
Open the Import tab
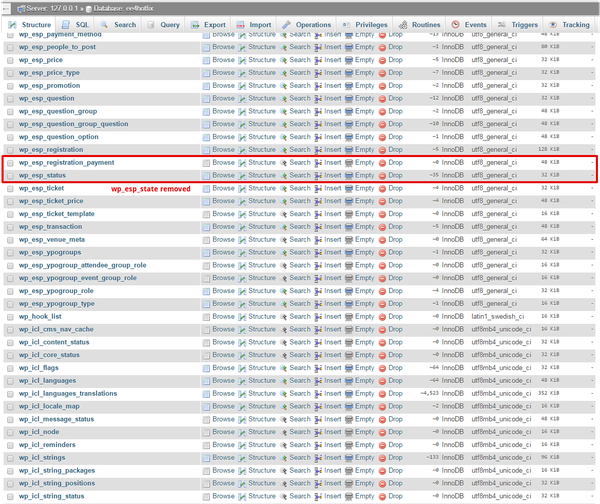(x=253, y=25)
